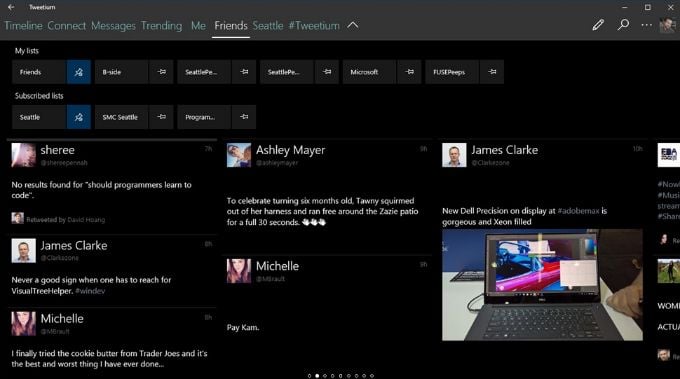
Task: Open the profile avatar in top bar
Action: 667,25
